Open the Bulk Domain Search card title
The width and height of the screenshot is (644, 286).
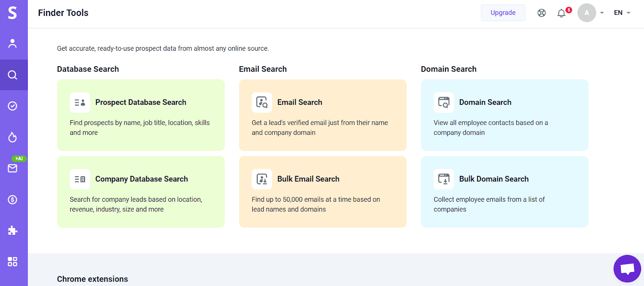[494, 179]
